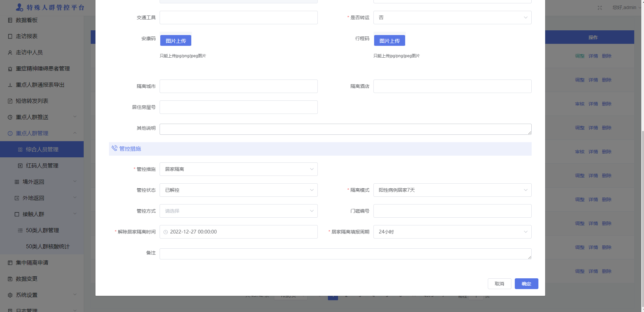Click the 其他说明 text area
The image size is (644, 312).
coord(345,129)
